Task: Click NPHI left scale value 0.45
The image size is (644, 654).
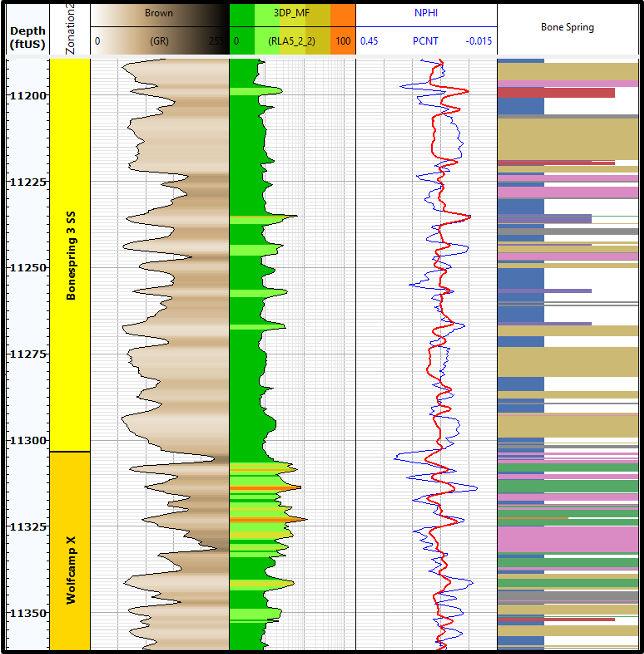Action: 369,41
